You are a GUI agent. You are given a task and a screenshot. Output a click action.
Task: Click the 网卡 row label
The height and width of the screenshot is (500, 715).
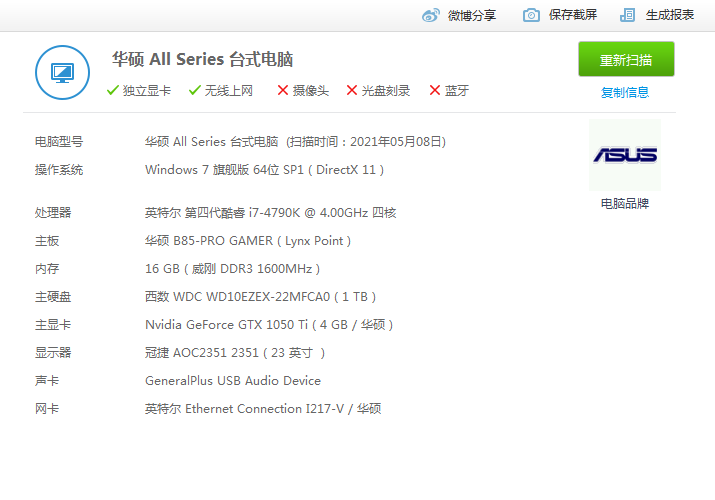[x=47, y=409]
